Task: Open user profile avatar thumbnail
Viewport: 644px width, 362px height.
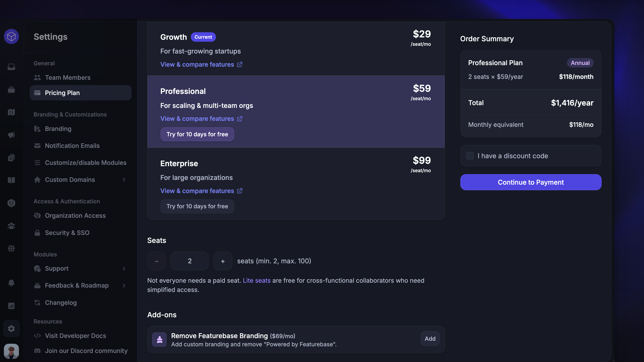Action: point(11,351)
